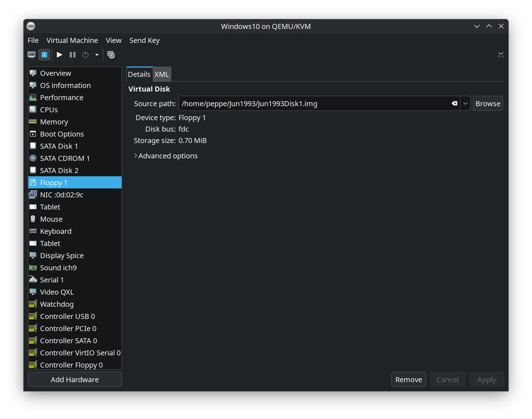Open the shutdown options dropdown arrow
The width and height of the screenshot is (532, 419).
(97, 55)
